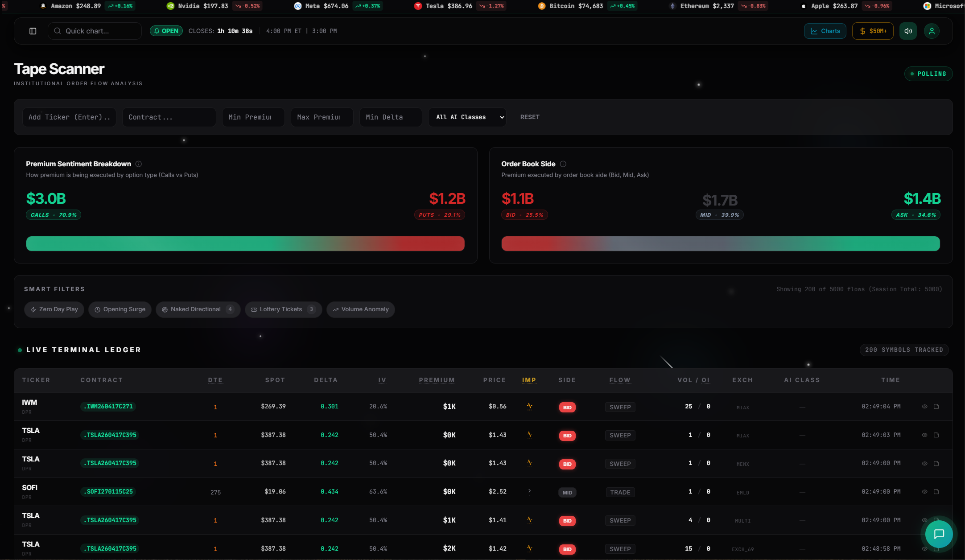The height and width of the screenshot is (560, 965).
Task: Click info icon beside Order Book Side
Action: coord(563,164)
